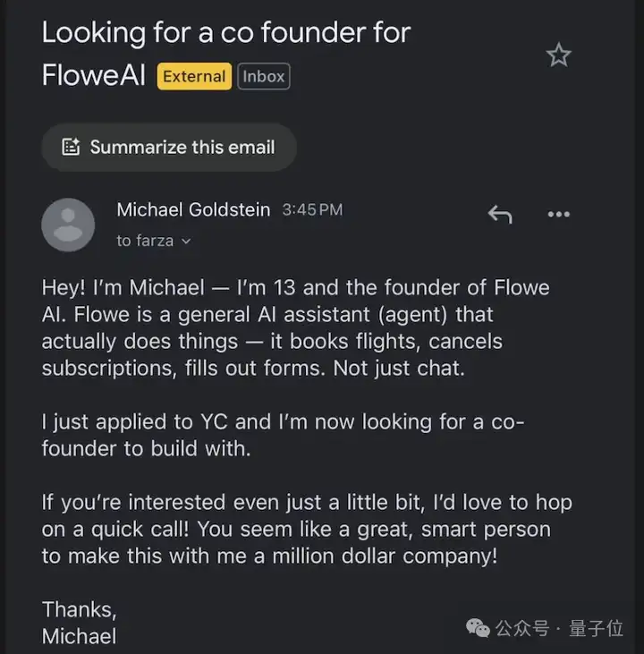The height and width of the screenshot is (654, 644).
Task: Click the sparkle icon beside Summarize
Action: [x=72, y=148]
